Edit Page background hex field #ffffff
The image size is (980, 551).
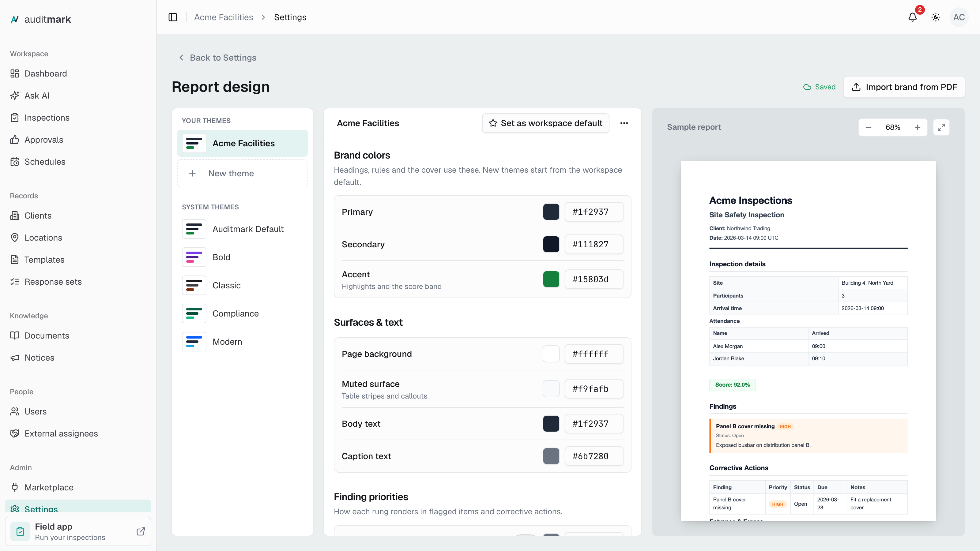click(594, 354)
